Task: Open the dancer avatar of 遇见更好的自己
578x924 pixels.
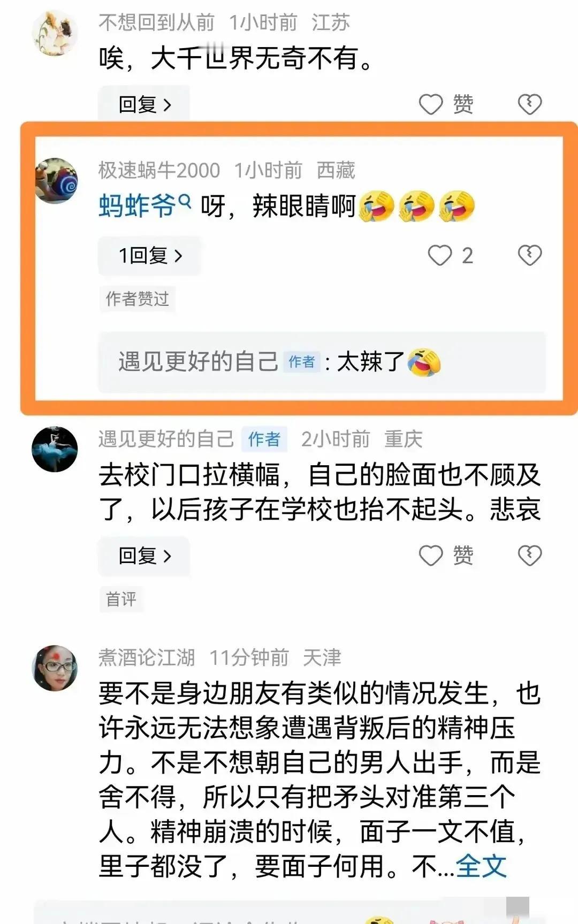Action: 55,449
